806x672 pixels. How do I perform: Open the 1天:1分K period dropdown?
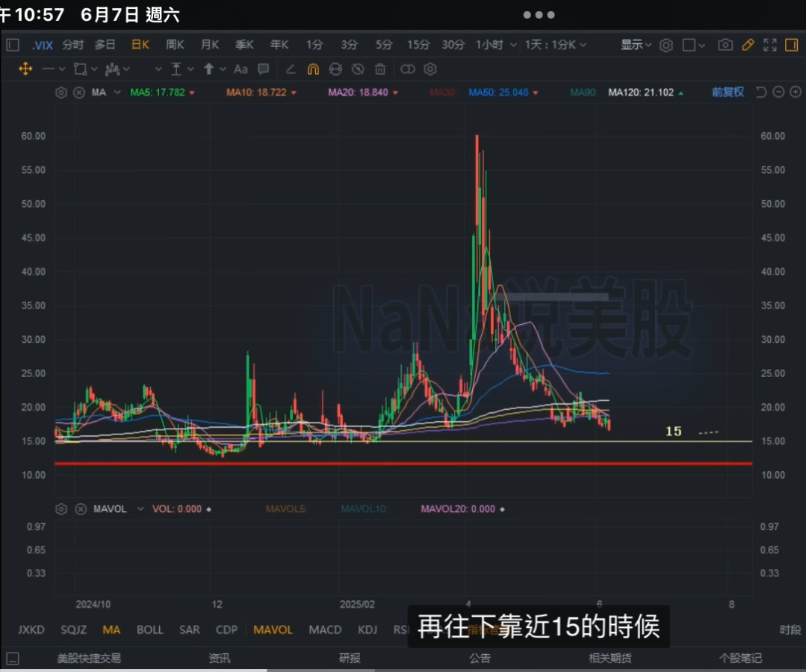(556, 45)
